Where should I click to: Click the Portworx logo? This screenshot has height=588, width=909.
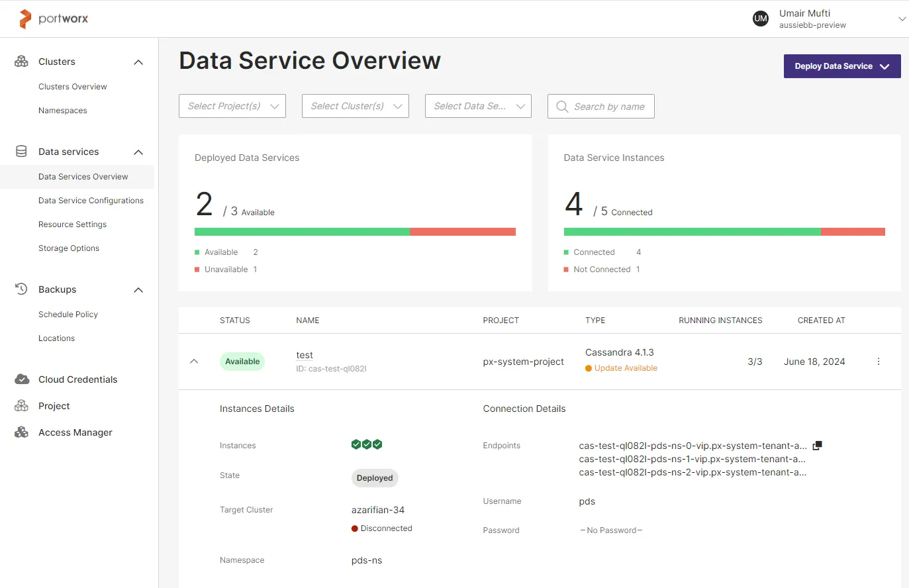54,19
